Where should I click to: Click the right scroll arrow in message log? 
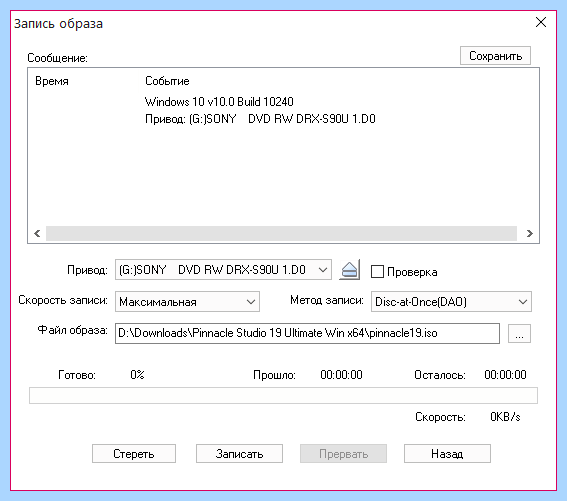[530, 233]
